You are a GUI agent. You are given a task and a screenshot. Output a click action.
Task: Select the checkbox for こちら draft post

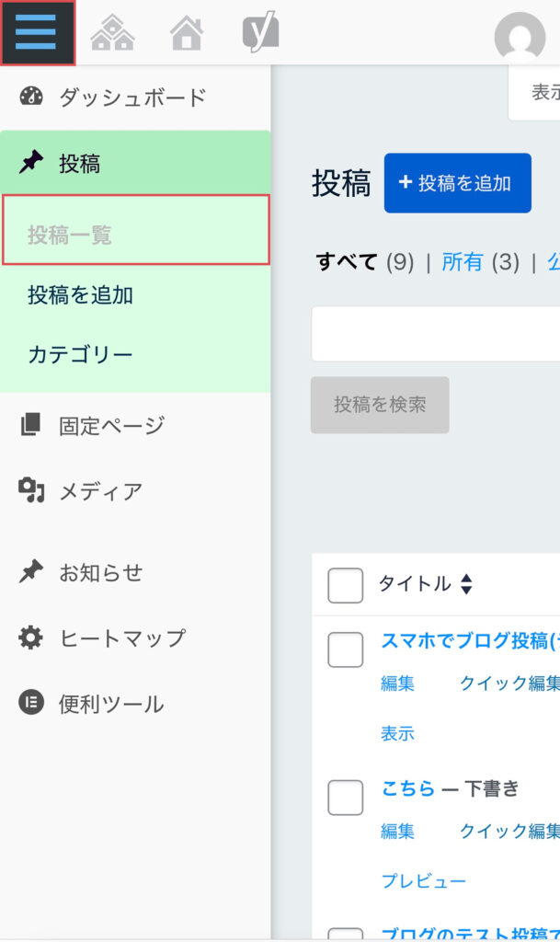pyautogui.click(x=345, y=797)
